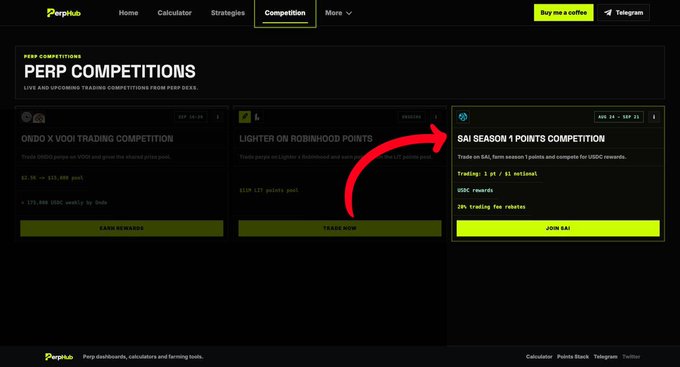This screenshot has height=367, width=680.
Task: Click the live and upcoming competitions subtitle
Action: (x=111, y=88)
